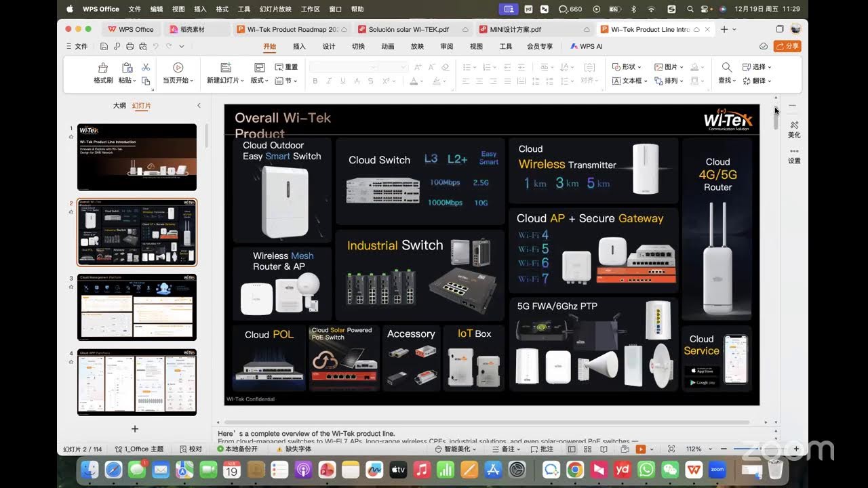Click the Find (查找) magnifier icon
The height and width of the screenshot is (488, 868).
click(726, 68)
